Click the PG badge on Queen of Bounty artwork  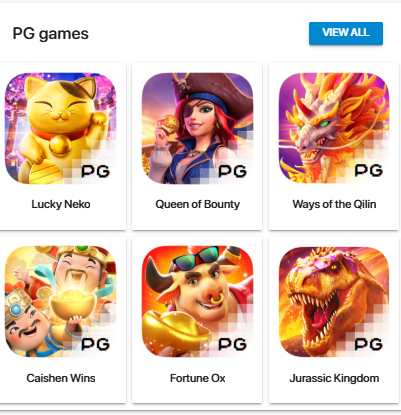(233, 171)
